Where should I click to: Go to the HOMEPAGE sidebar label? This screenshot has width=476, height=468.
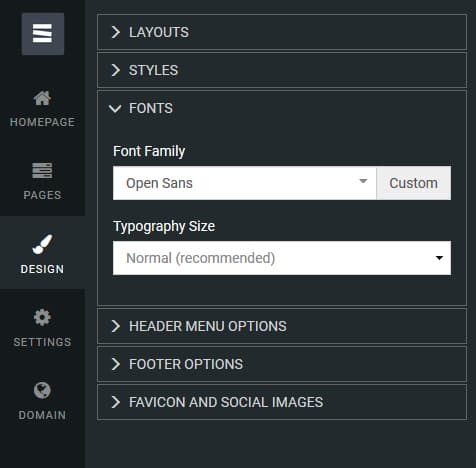point(42,122)
